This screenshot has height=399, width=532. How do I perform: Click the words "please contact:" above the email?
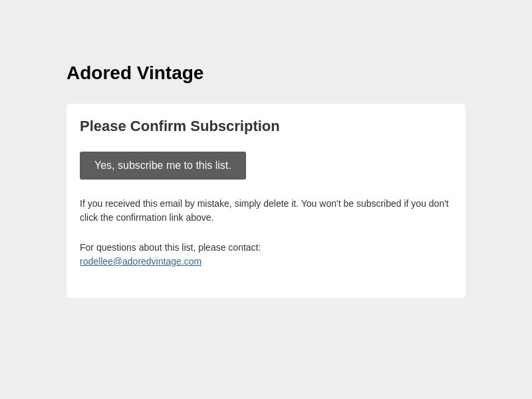(x=229, y=247)
